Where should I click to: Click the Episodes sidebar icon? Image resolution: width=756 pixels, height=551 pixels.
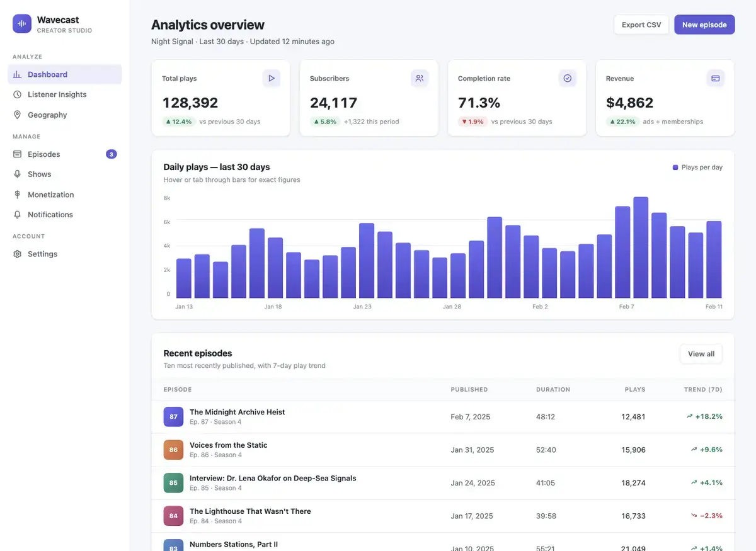(x=17, y=154)
